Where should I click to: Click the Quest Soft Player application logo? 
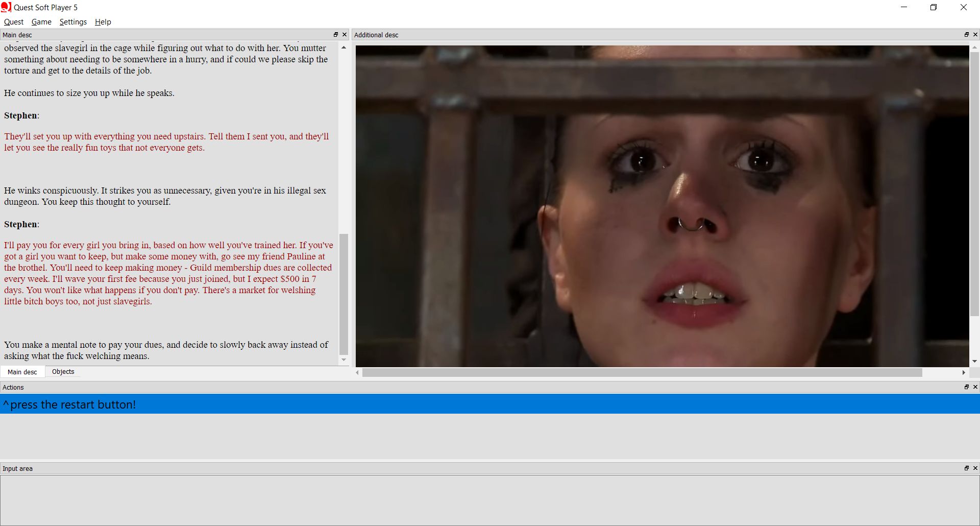point(6,7)
